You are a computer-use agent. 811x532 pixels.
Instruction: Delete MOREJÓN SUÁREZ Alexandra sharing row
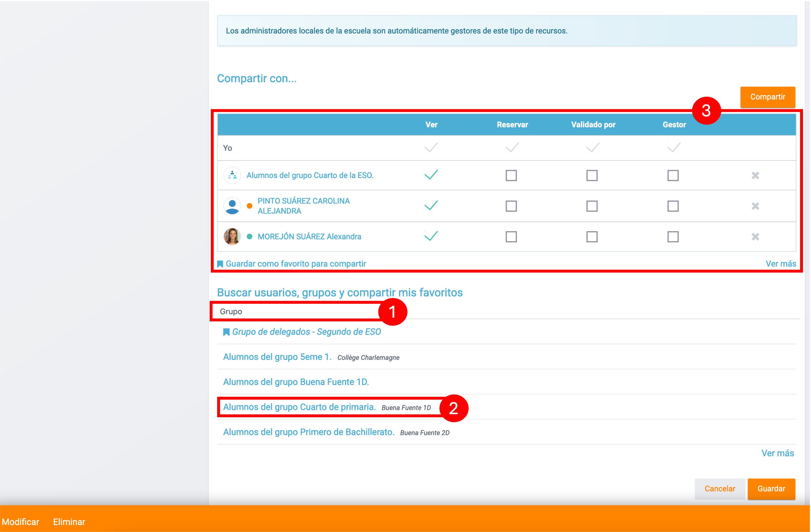point(755,237)
